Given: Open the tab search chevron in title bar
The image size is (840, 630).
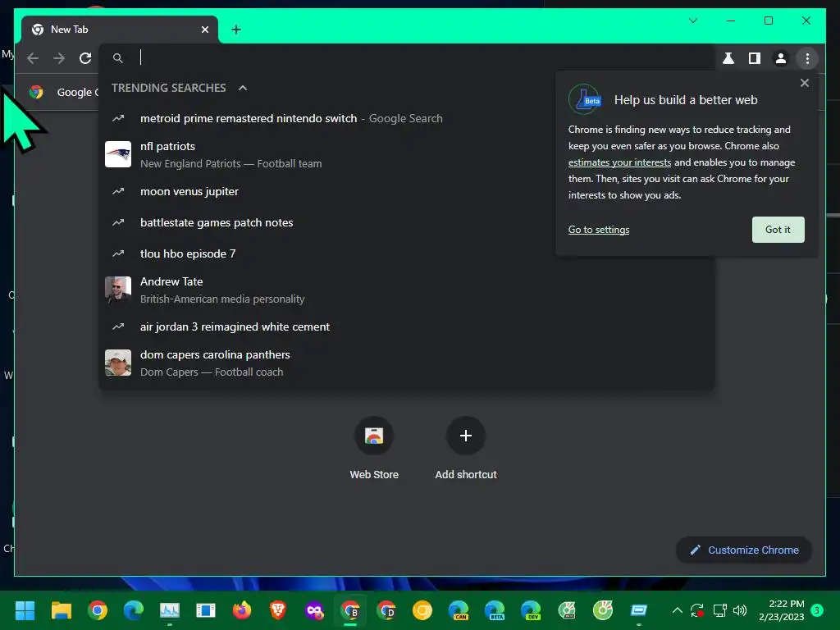Looking at the screenshot, I should coord(692,21).
